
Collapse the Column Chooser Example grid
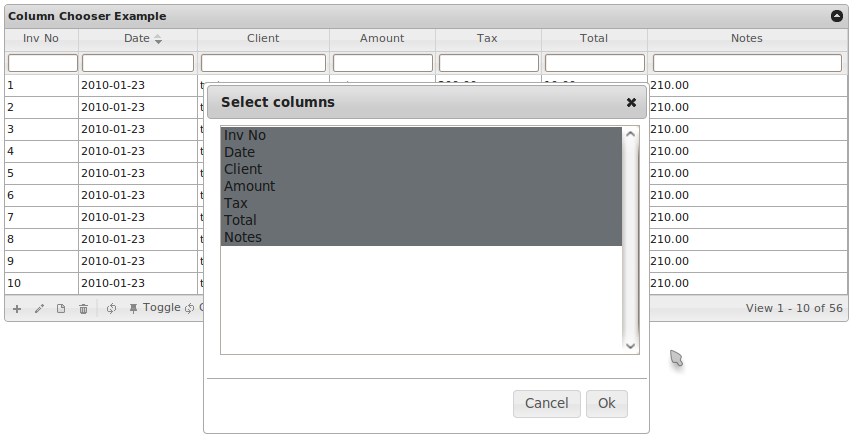(837, 16)
